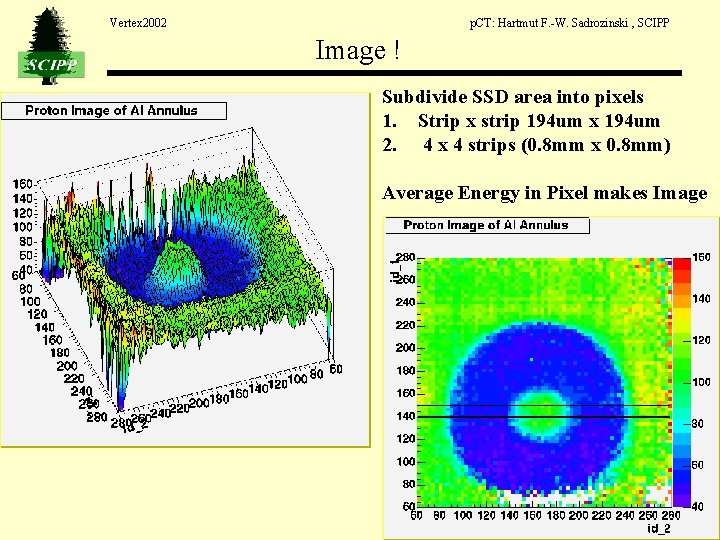Click the 'pCT: Hartmut F.-W. Sadrozinski, SCIPP' header

point(569,23)
